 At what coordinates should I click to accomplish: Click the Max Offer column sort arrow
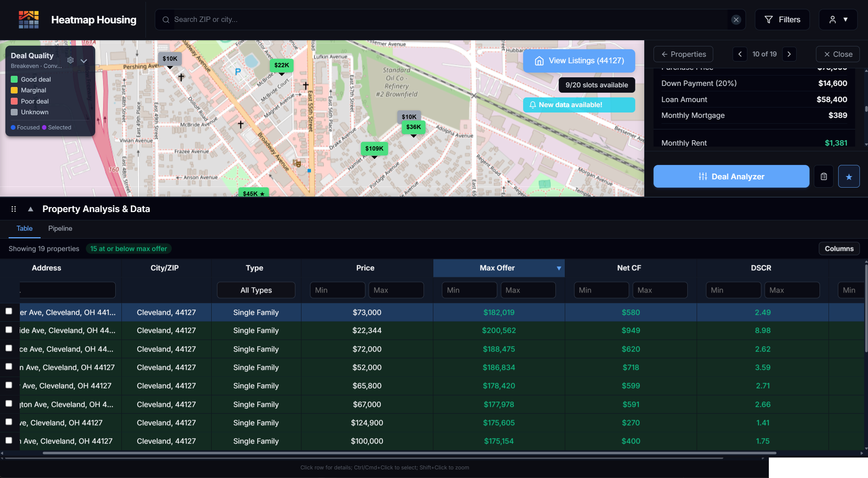point(559,268)
